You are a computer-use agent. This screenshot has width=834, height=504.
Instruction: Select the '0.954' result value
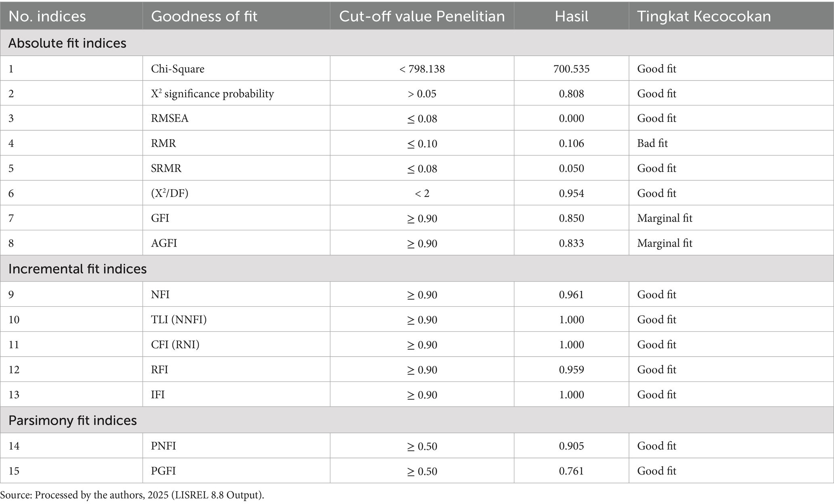coord(571,193)
